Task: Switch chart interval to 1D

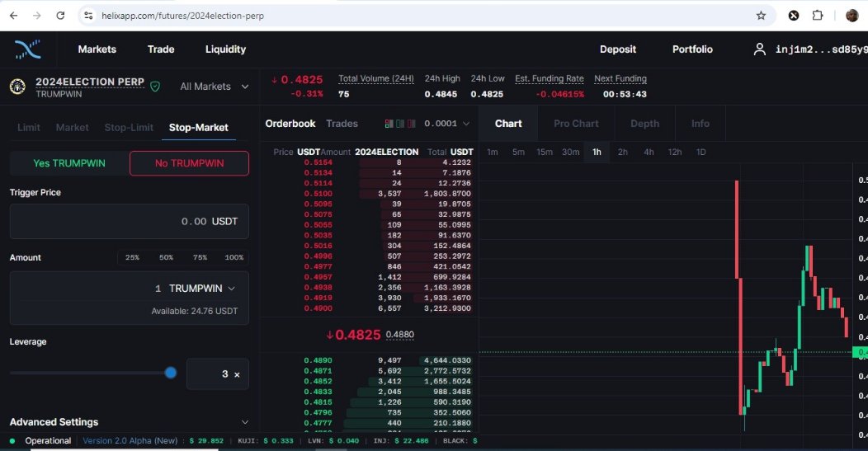Action: click(x=701, y=152)
